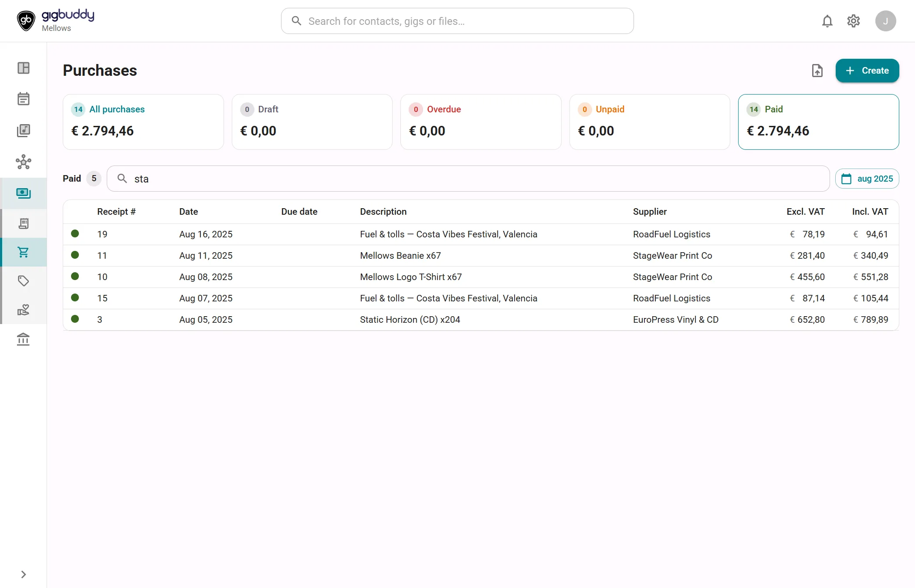Image resolution: width=915 pixels, height=588 pixels.
Task: Open the music library sidebar icon
Action: click(x=24, y=130)
